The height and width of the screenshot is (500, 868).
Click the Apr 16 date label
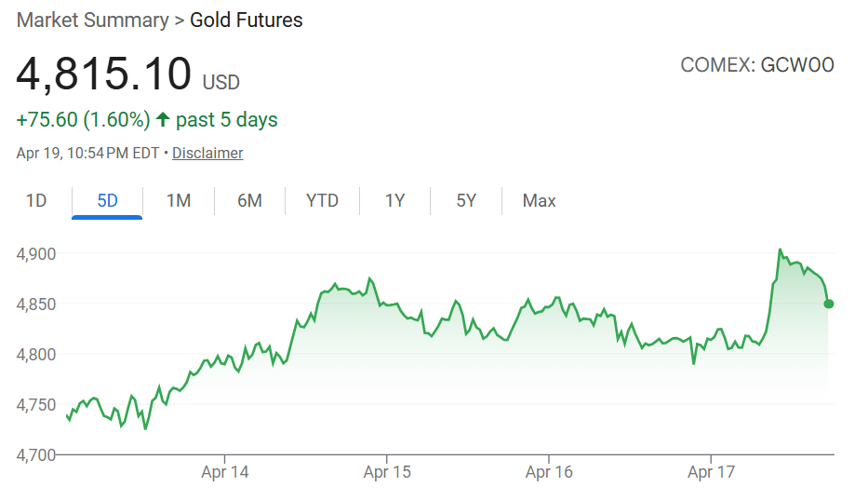click(x=549, y=473)
